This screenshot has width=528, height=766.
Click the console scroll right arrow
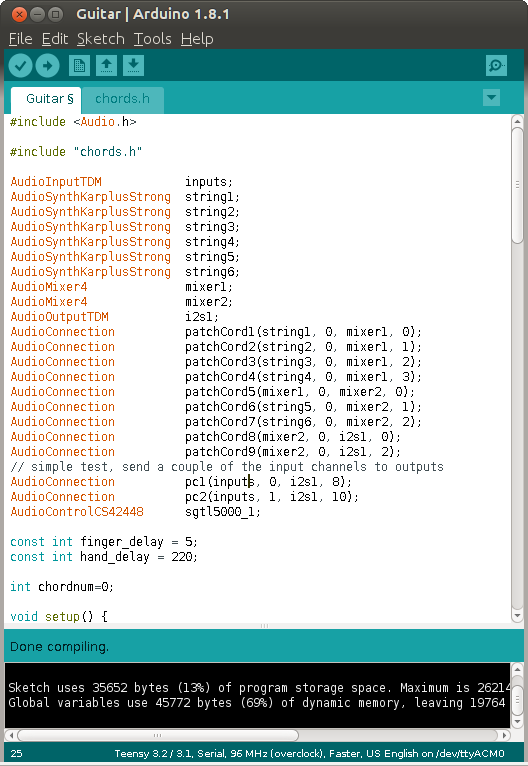[x=505, y=735]
